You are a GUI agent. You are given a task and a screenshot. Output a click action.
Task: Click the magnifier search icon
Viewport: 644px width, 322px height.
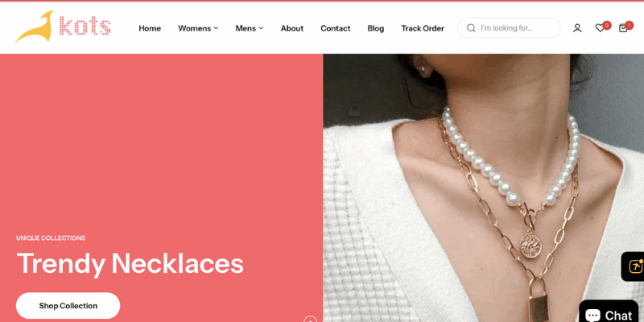click(471, 28)
